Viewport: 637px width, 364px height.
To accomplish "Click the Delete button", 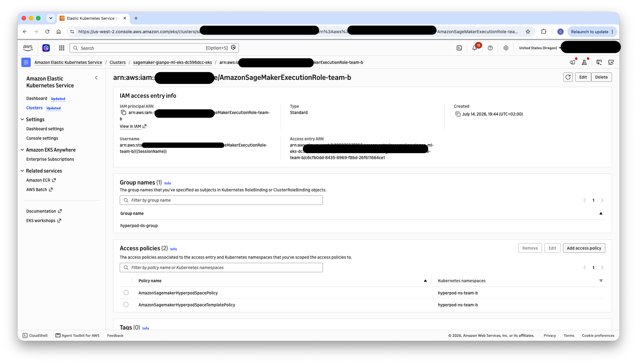I will [601, 77].
